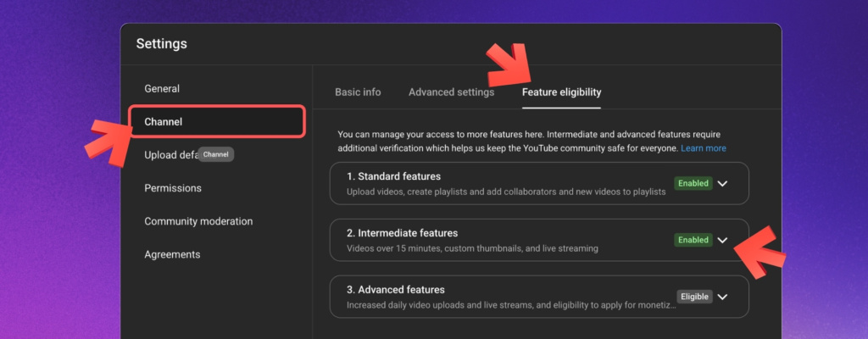Click the Standard features row title
Image resolution: width=868 pixels, height=339 pixels.
click(393, 176)
